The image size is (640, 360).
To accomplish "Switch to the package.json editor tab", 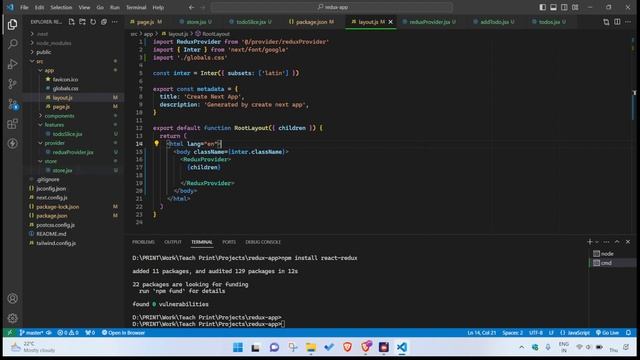I will [311, 22].
